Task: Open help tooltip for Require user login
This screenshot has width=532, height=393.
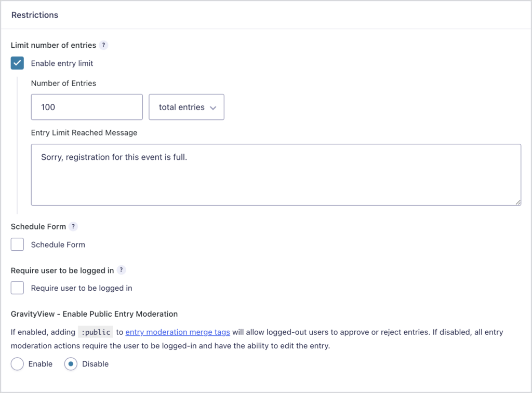Action: click(121, 270)
